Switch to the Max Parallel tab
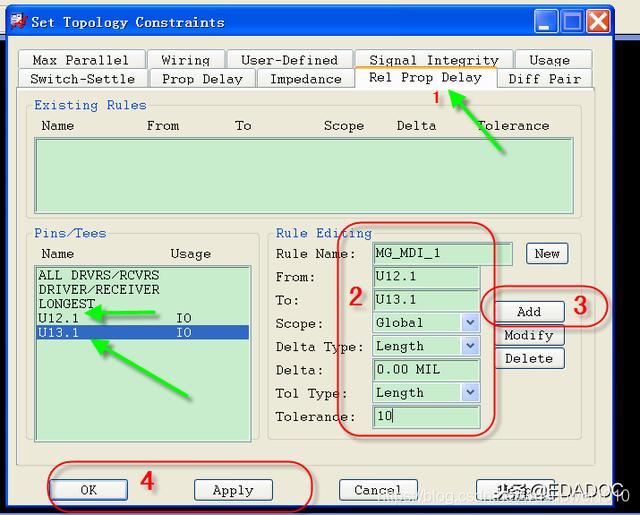 click(x=82, y=60)
